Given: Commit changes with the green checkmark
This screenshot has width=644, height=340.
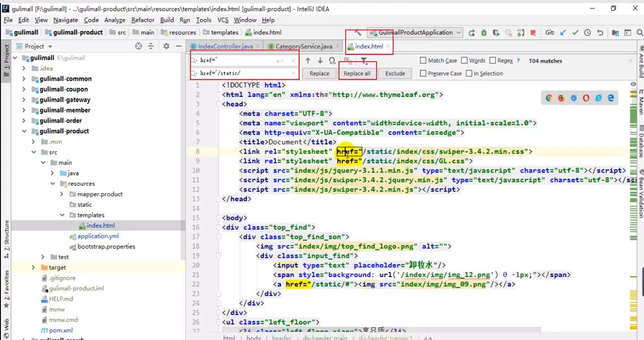Looking at the screenshot, I should (576, 33).
